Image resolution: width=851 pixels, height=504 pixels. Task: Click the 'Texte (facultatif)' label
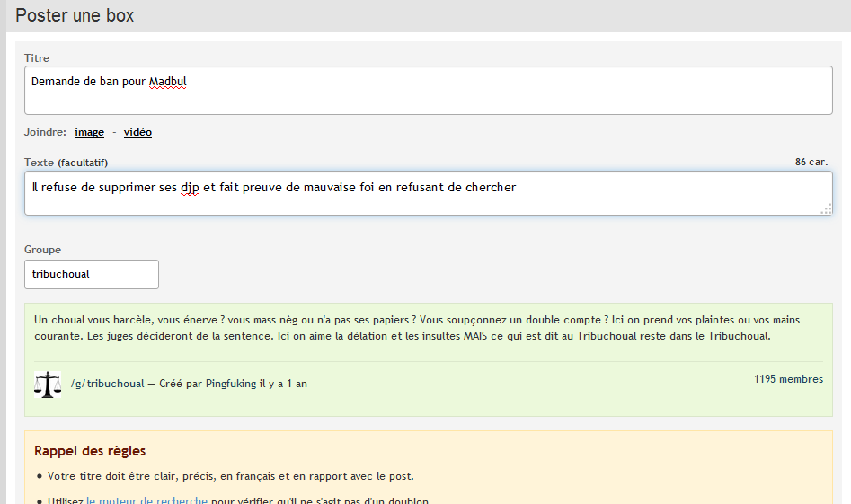point(66,163)
